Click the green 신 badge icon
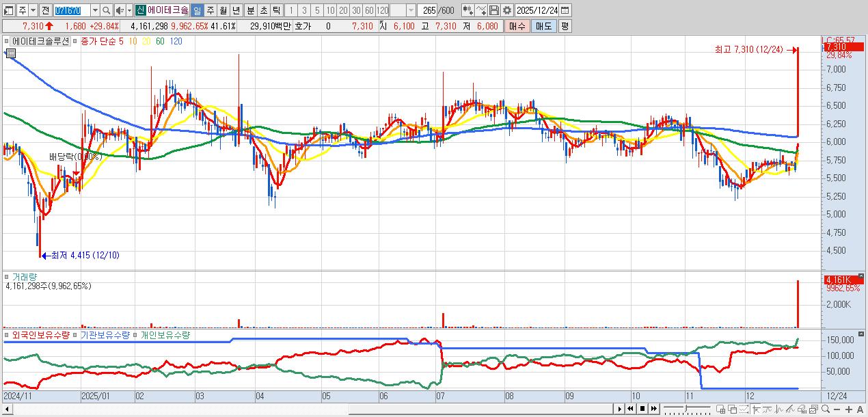Image resolution: width=868 pixels, height=417 pixels. [x=139, y=11]
